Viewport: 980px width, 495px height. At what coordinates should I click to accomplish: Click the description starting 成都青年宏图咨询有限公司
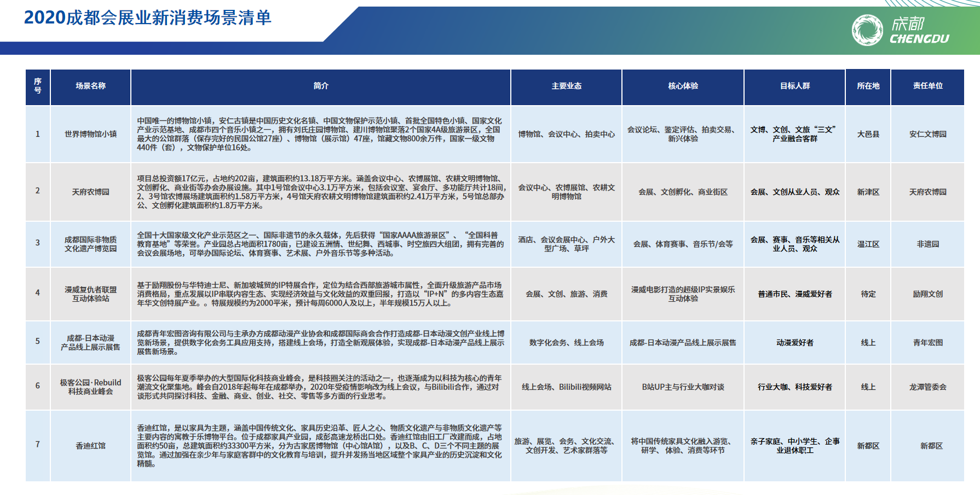click(x=321, y=343)
